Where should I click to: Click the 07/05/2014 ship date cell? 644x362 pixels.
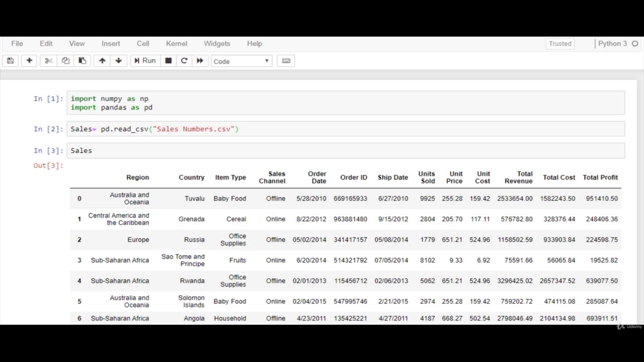[391, 260]
